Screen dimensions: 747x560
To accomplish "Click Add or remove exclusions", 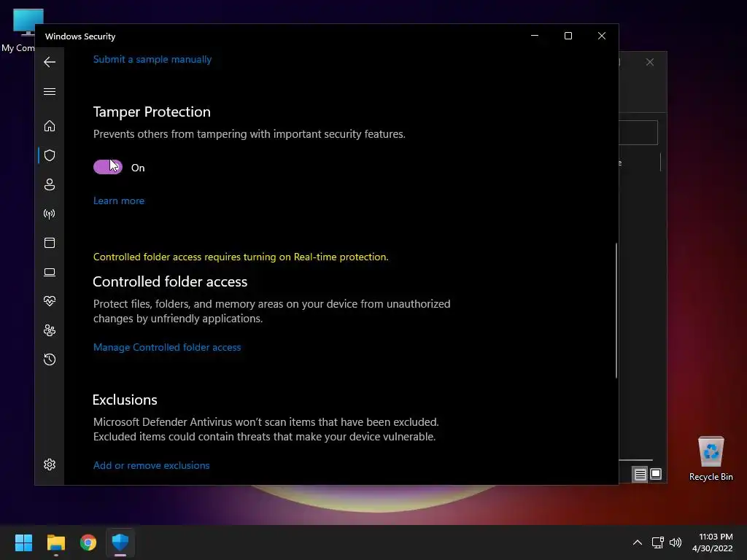I will tap(152, 466).
